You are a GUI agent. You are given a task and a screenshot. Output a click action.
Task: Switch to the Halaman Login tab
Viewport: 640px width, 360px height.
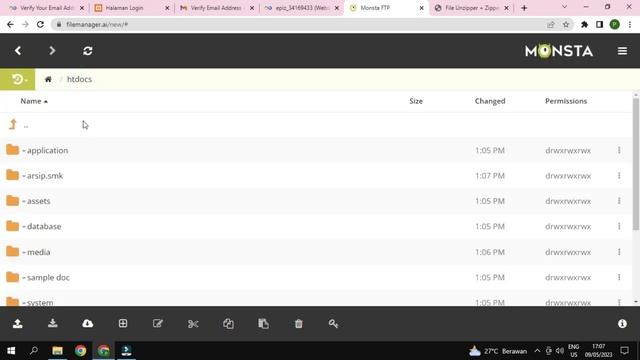click(131, 8)
